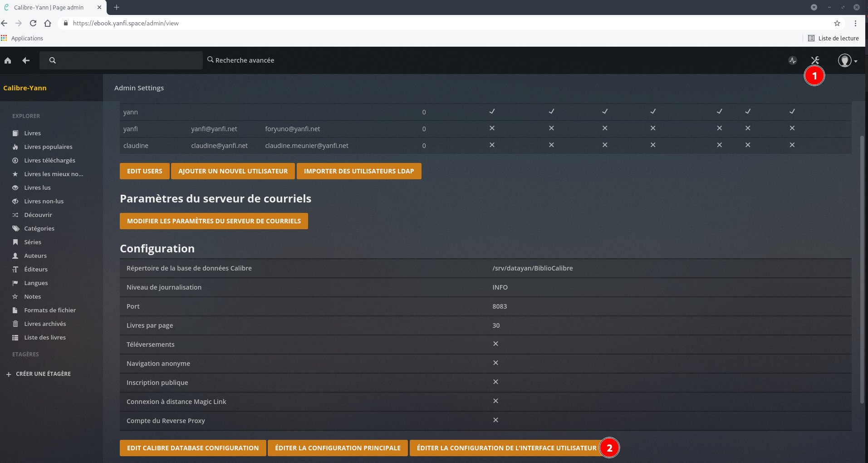The image size is (868, 463).
Task: Open the tasks activity icon
Action: tap(792, 60)
